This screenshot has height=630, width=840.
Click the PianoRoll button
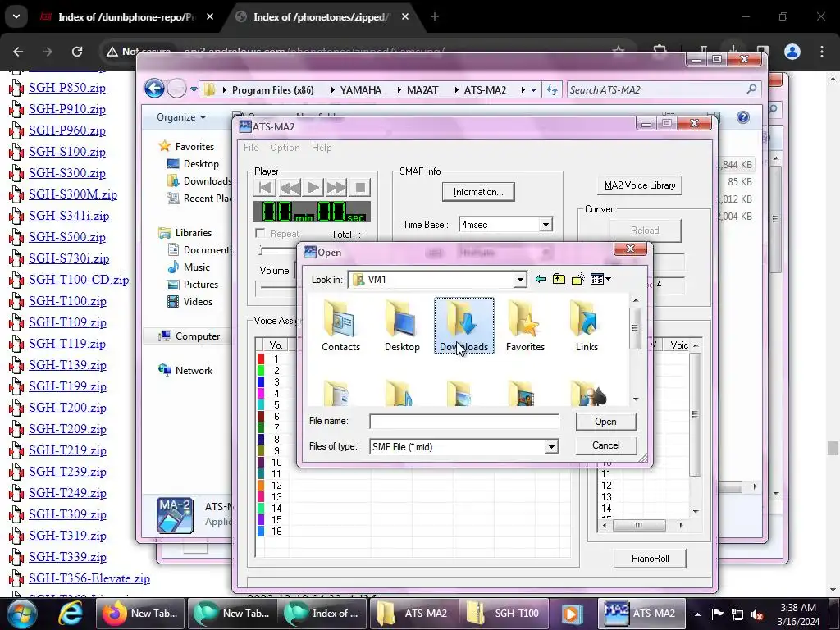(650, 558)
